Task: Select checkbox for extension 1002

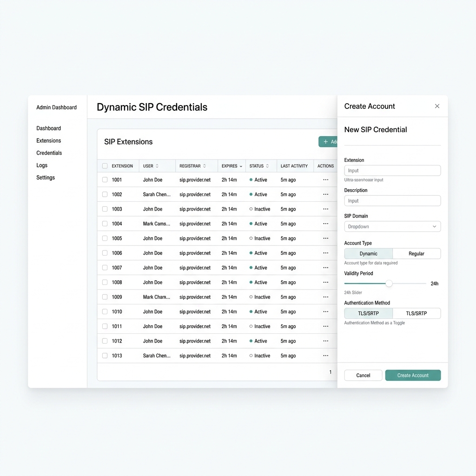Action: point(105,194)
